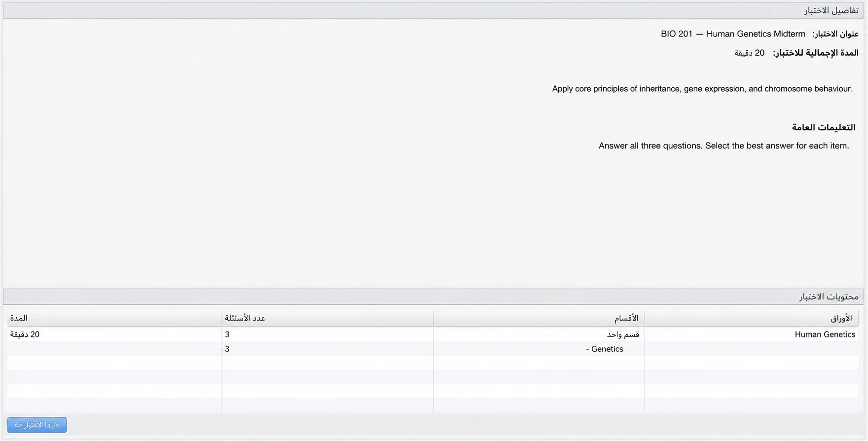This screenshot has height=441, width=868.
Task: Click the total duration value 20 دقيقة near the title
Action: point(750,53)
